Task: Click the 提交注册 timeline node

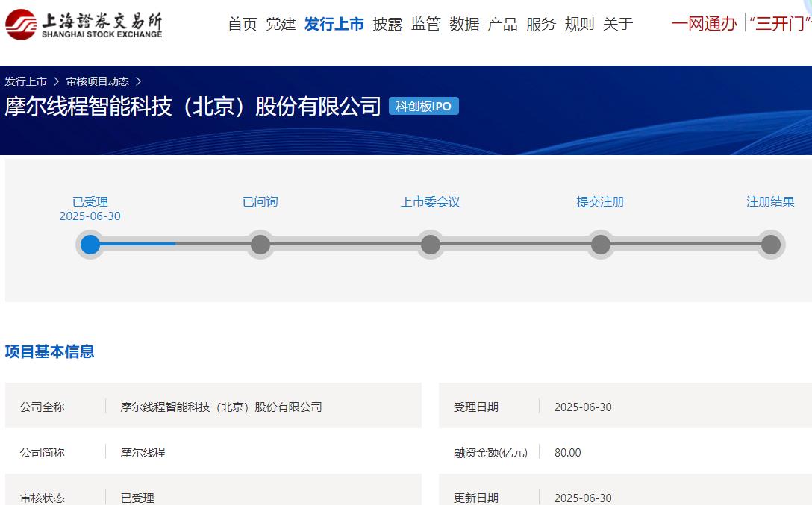Action: pyautogui.click(x=601, y=244)
